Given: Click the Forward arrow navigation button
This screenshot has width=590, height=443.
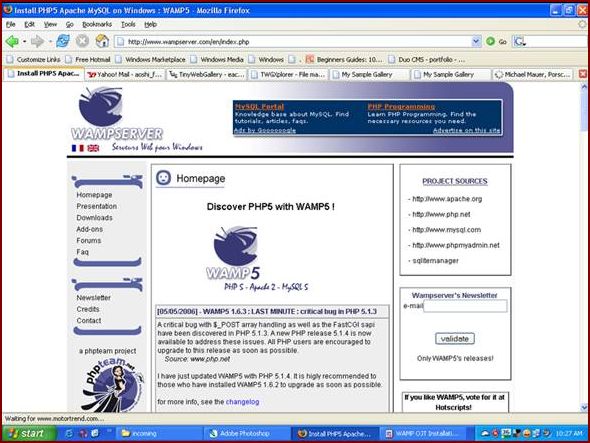Looking at the screenshot, I should point(37,41).
